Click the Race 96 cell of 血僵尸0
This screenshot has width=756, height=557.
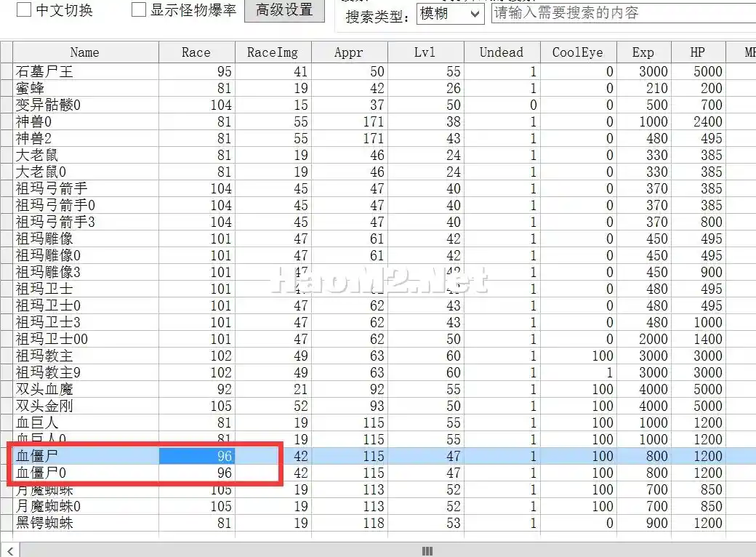pyautogui.click(x=197, y=473)
